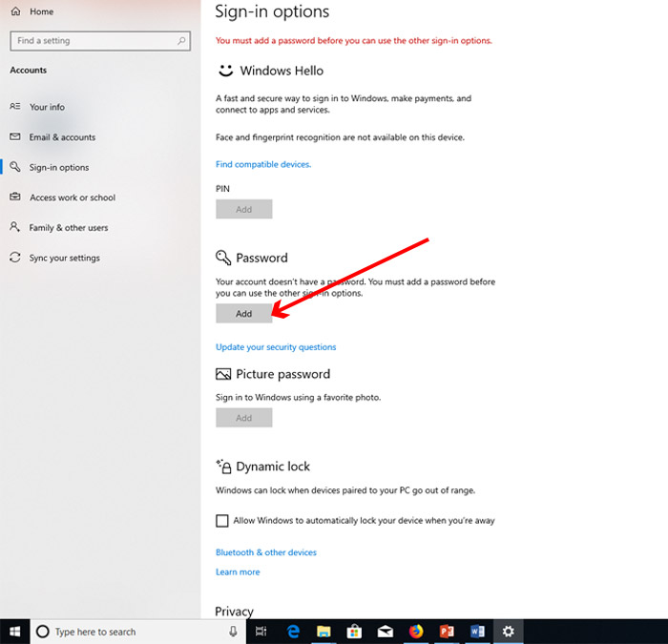
Task: Click the Password section key icon
Action: point(223,258)
